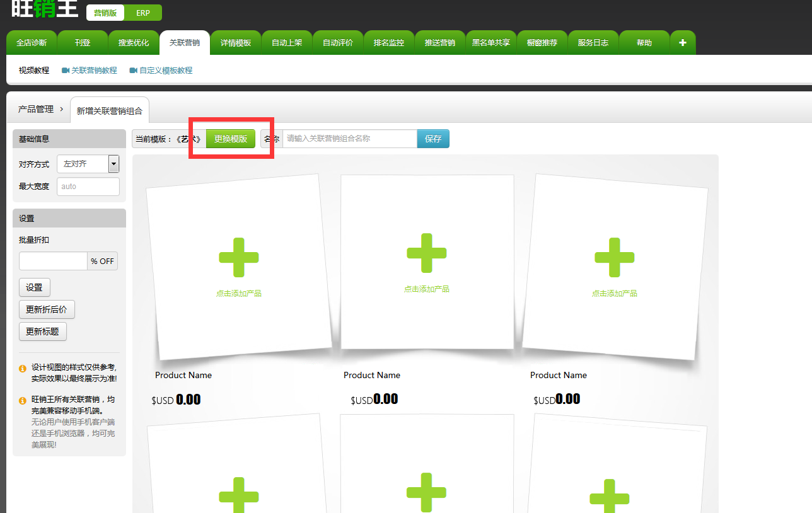Open the 详情模板 tab

(x=236, y=43)
